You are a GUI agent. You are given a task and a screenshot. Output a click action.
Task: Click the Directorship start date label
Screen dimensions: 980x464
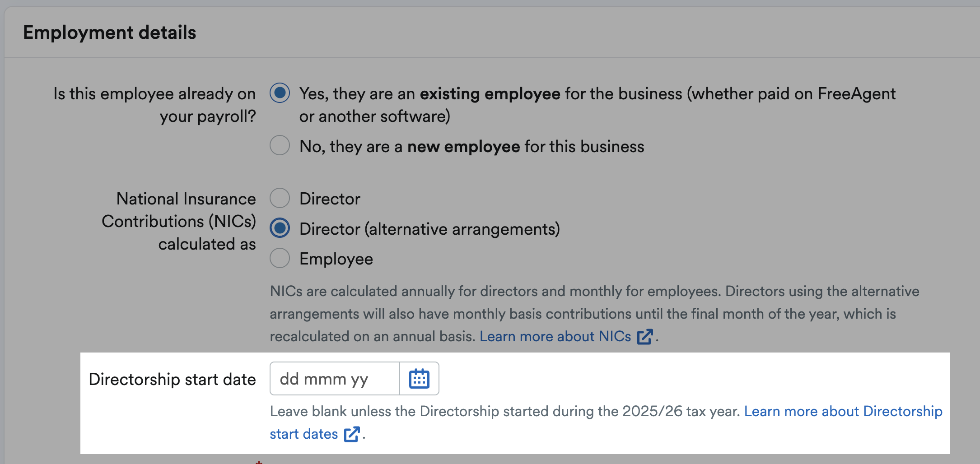tap(172, 379)
